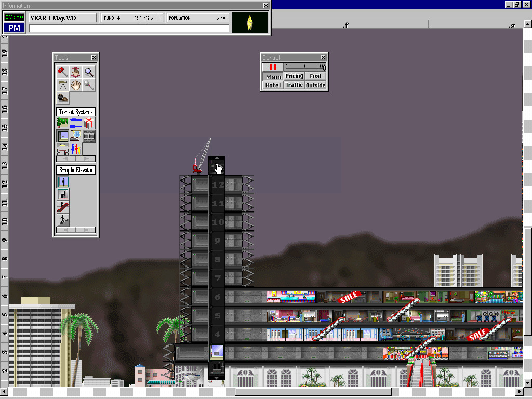Click the horizontal scrollbar left arrow
Screen dimensions: 532x399
[4, 392]
